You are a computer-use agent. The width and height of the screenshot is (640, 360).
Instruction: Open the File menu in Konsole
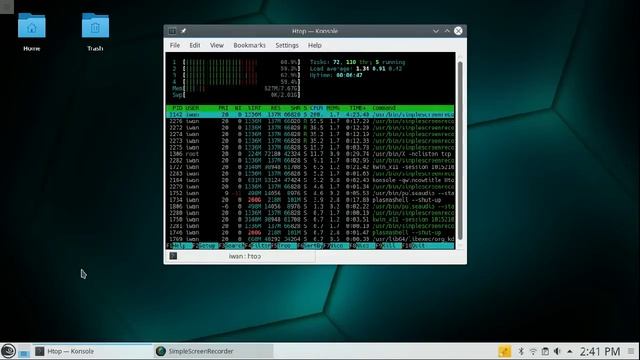pos(175,45)
